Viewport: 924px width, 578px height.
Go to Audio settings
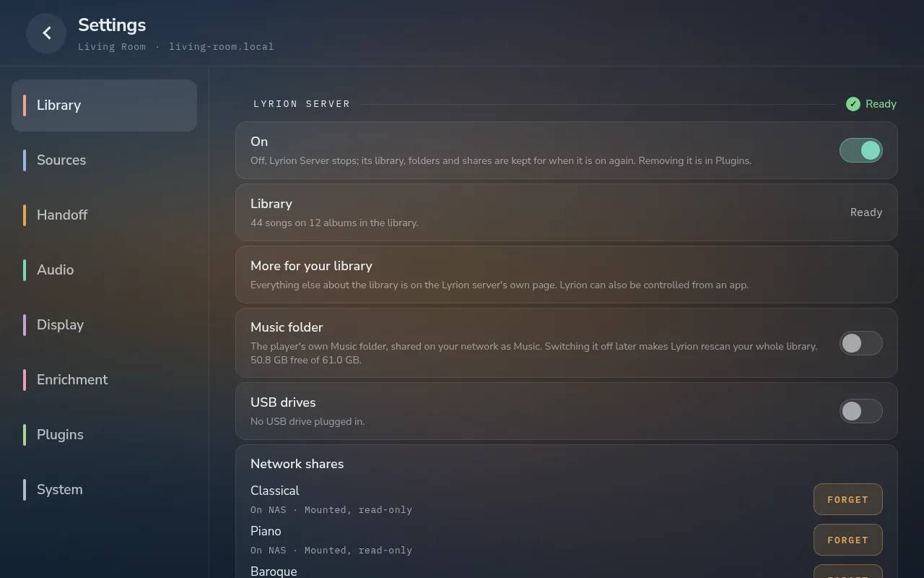coord(104,270)
